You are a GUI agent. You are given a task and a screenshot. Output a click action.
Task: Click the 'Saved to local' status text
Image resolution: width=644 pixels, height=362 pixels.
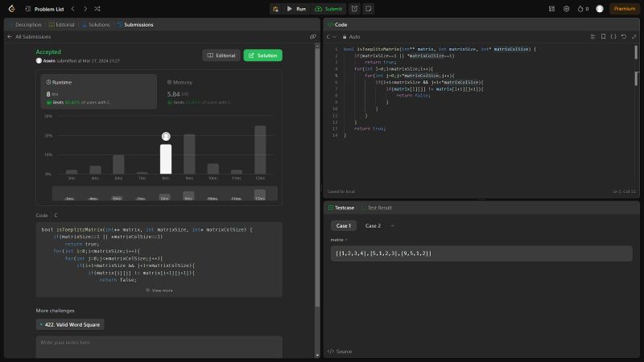(341, 191)
